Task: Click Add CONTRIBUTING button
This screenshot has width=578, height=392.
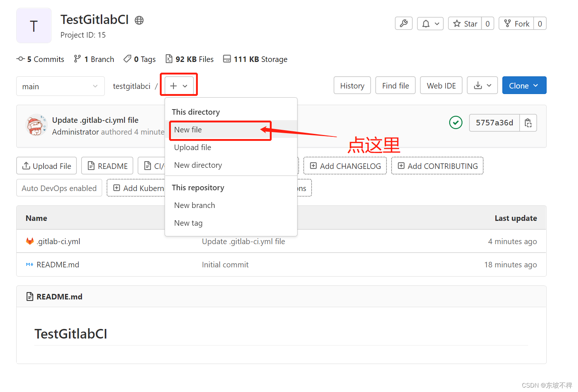Action: tap(437, 166)
